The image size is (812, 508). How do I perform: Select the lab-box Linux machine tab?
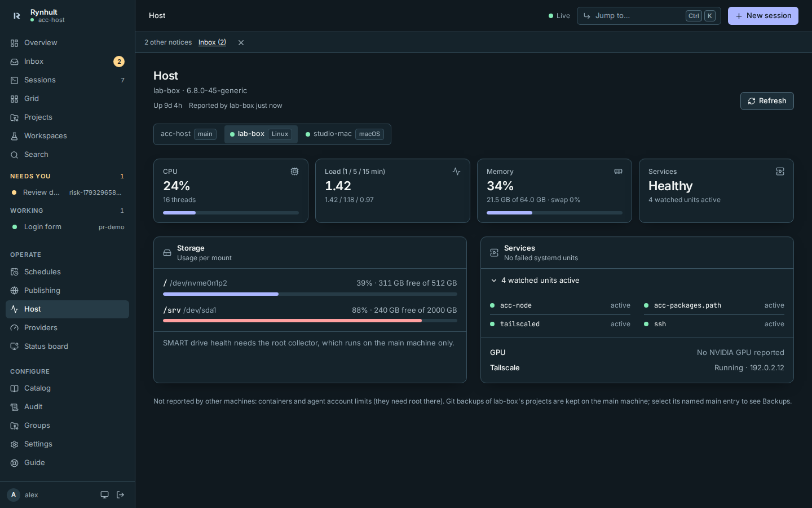(x=261, y=134)
